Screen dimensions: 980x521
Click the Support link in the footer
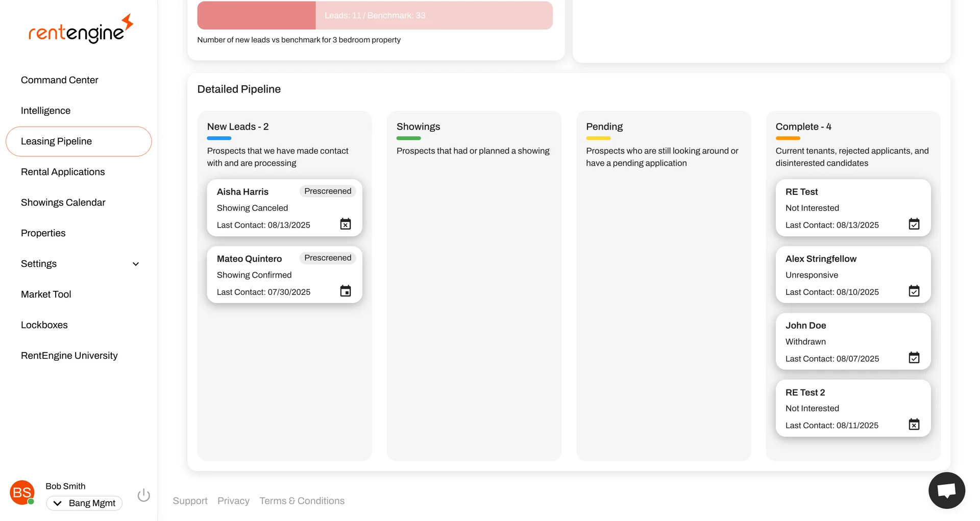[x=189, y=501]
